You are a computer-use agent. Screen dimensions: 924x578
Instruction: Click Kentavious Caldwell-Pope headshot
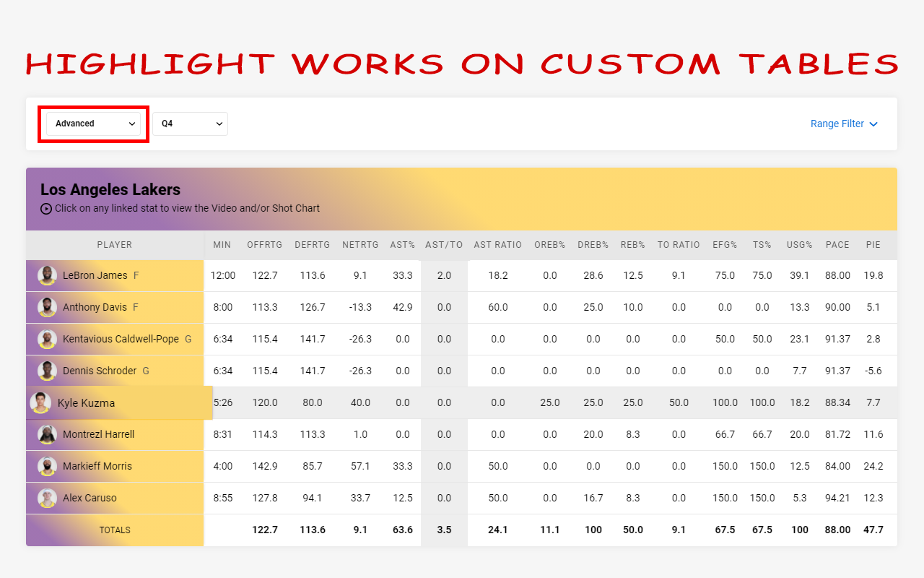pyautogui.click(x=47, y=339)
